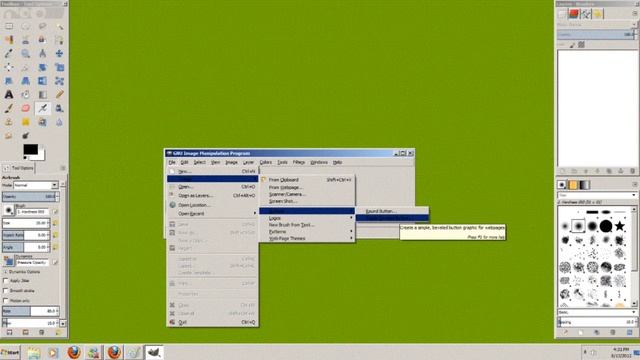Enable the Smooth stroke checkbox
Image resolution: width=640 pixels, height=360 pixels.
(6, 291)
